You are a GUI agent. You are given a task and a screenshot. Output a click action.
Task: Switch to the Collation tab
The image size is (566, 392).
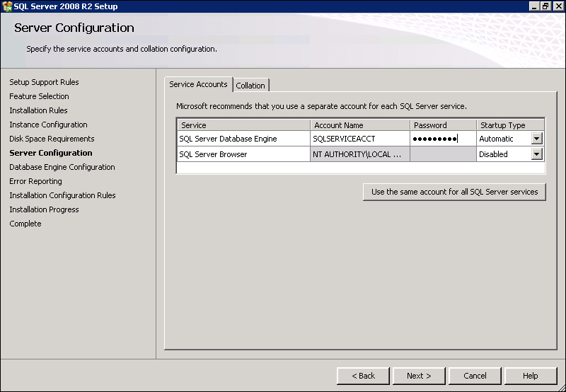pyautogui.click(x=250, y=86)
